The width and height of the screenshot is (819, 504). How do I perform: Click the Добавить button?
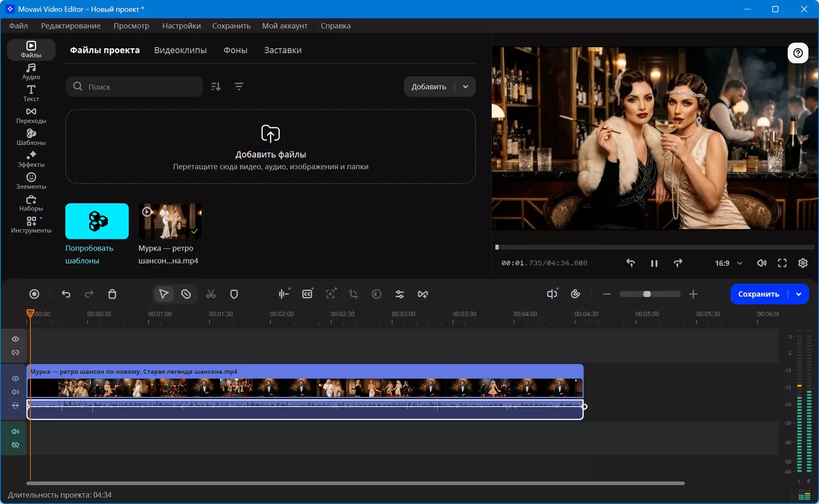click(429, 86)
